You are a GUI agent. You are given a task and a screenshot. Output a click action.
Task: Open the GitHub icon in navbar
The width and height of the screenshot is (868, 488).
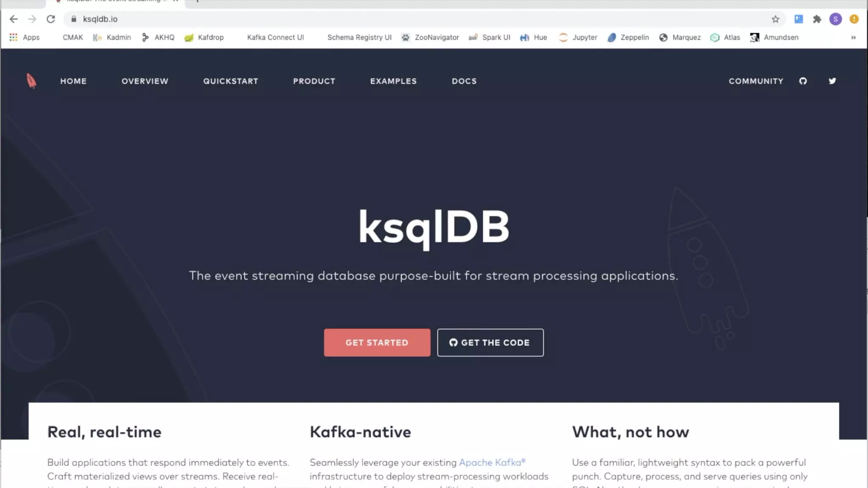tap(803, 81)
